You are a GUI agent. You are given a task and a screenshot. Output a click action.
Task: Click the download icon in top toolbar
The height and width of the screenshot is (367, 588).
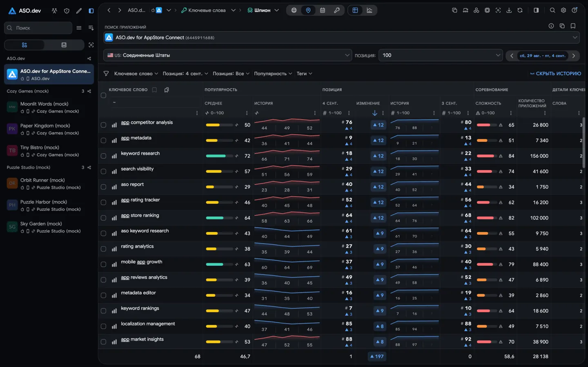point(509,10)
